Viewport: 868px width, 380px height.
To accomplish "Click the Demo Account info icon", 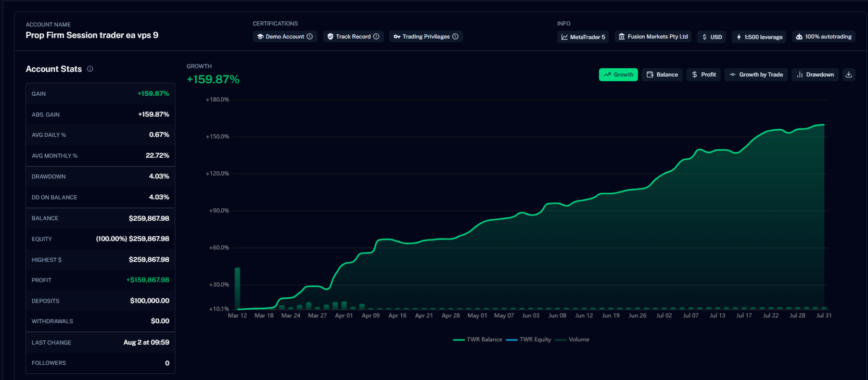I will [310, 36].
